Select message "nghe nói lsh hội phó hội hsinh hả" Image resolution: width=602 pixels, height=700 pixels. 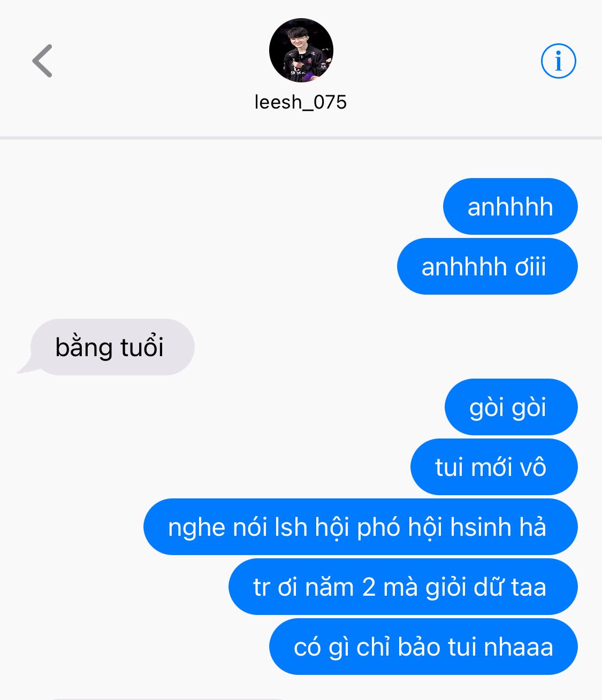pos(361,527)
